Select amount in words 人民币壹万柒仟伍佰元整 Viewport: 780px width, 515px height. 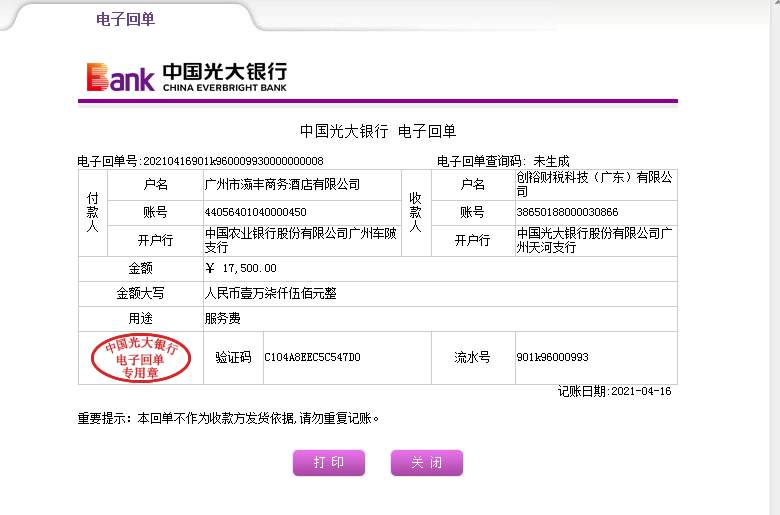[271, 294]
